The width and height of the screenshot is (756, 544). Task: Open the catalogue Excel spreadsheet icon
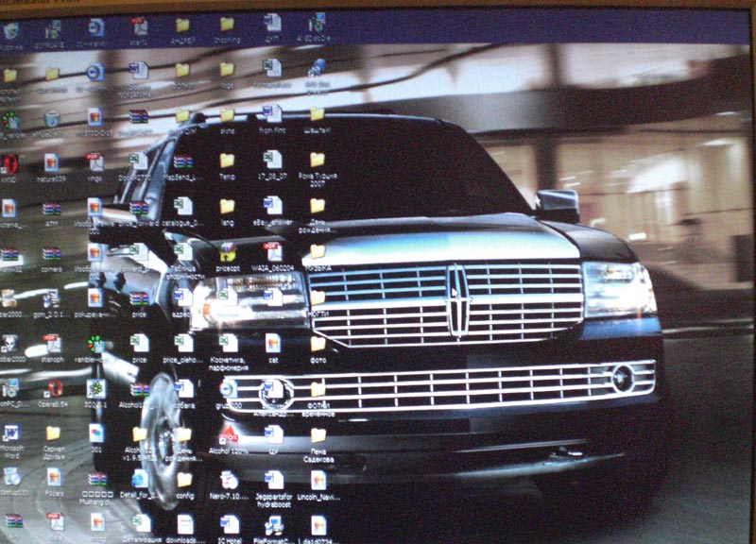182,206
